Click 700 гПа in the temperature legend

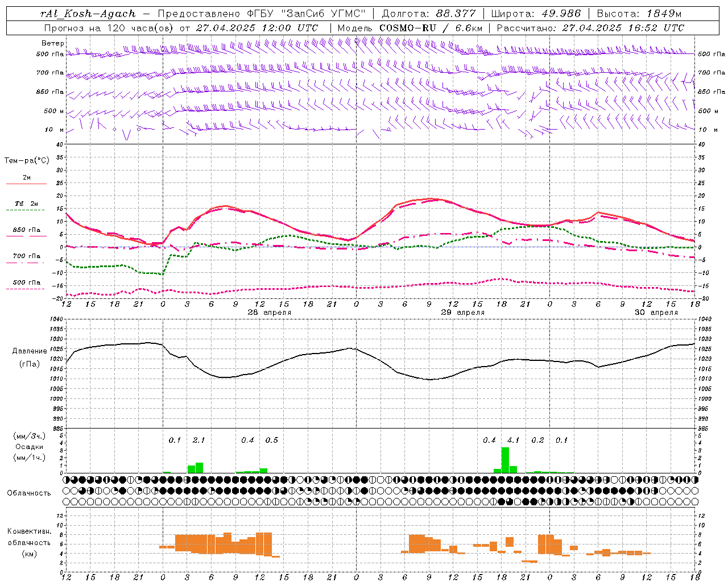pos(27,256)
